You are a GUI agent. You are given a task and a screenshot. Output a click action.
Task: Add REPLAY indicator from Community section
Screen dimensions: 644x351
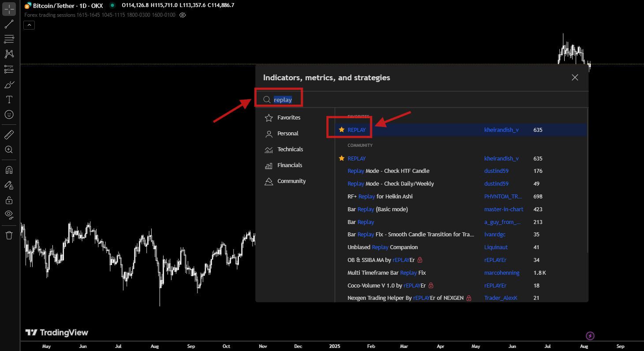[357, 158]
